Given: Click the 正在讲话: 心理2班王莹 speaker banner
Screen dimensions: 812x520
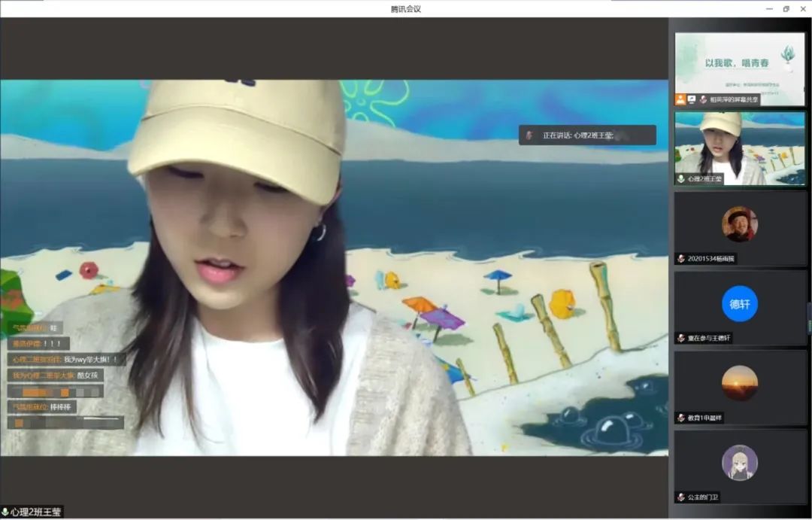Looking at the screenshot, I should coord(587,135).
